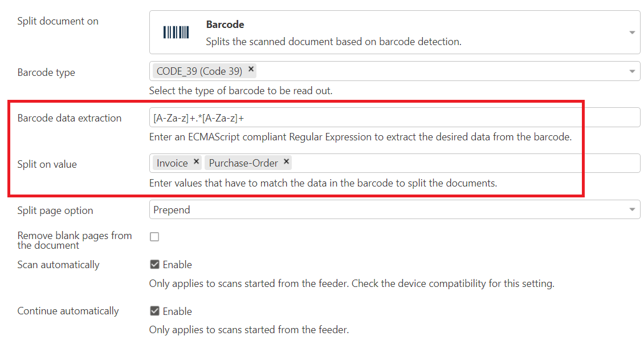Expand the Split document on dropdown arrow
The image size is (644, 344).
[632, 33]
